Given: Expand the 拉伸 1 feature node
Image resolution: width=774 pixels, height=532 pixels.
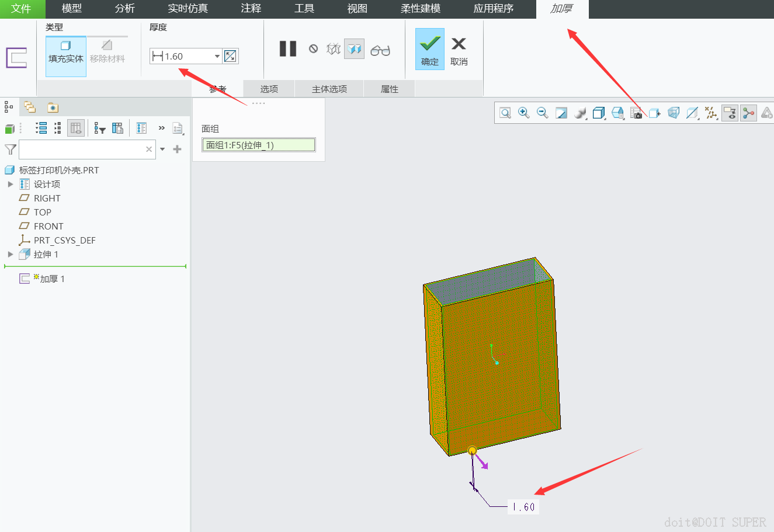Looking at the screenshot, I should coord(10,255).
